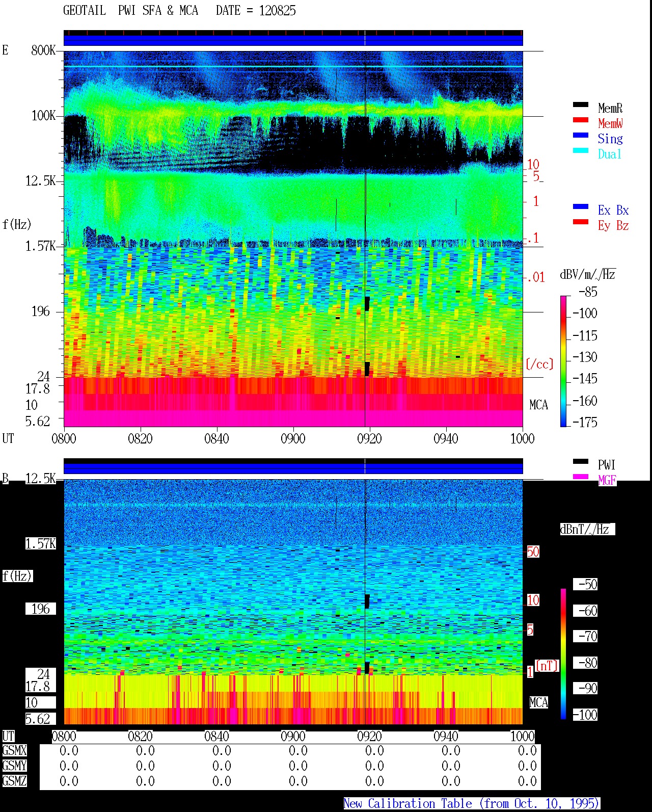Click the red [/cc] density label
This screenshot has width=652, height=812.
[x=539, y=364]
